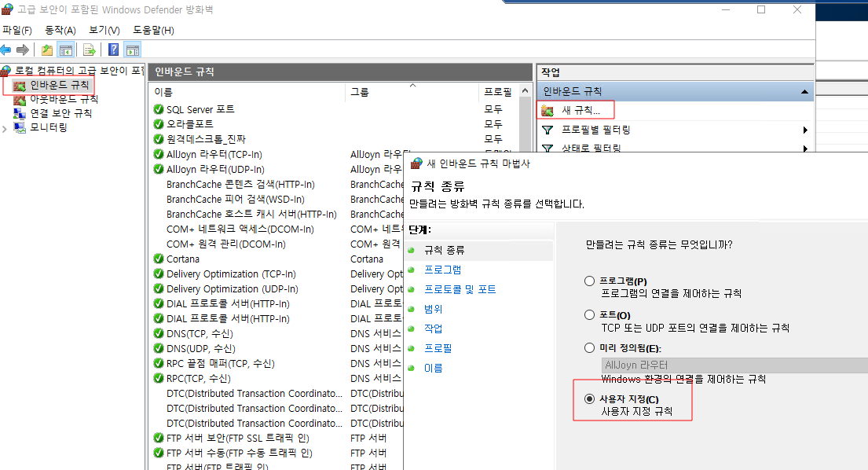Open the 프로필별 필터링 submenu arrow
This screenshot has height=470, width=868.
click(x=805, y=130)
